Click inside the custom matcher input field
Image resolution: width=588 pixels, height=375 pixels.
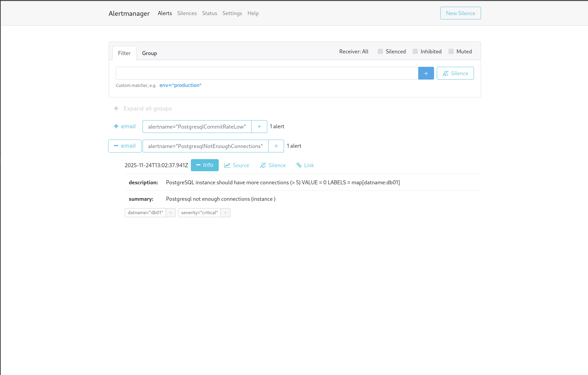267,73
